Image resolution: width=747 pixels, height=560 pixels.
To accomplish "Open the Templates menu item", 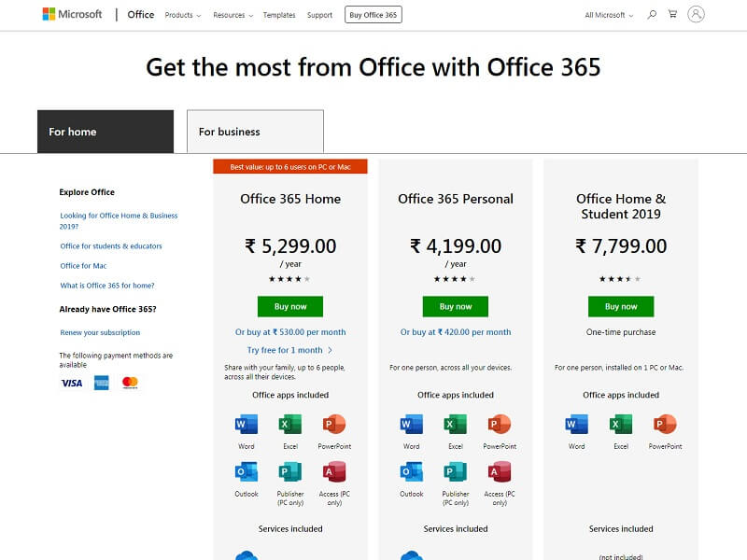I will click(279, 15).
